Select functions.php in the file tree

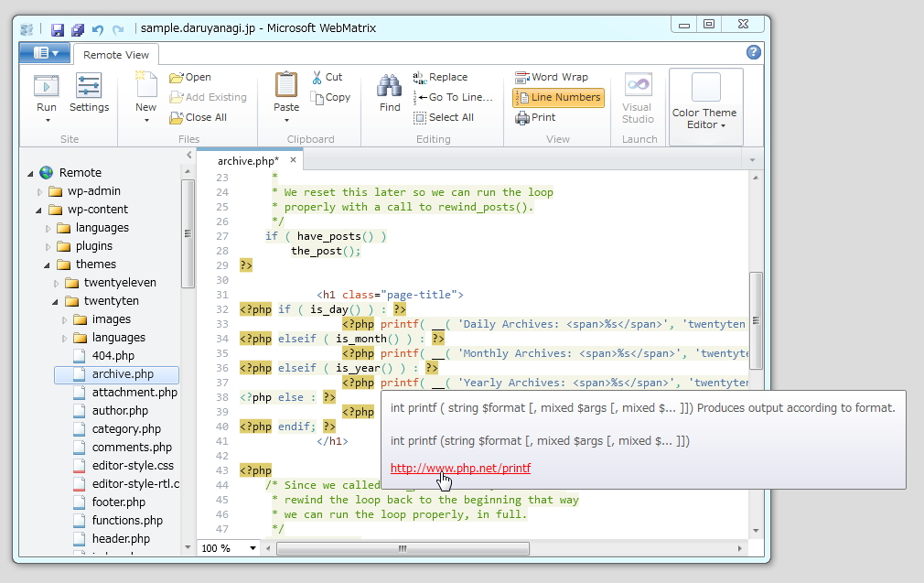tap(126, 521)
